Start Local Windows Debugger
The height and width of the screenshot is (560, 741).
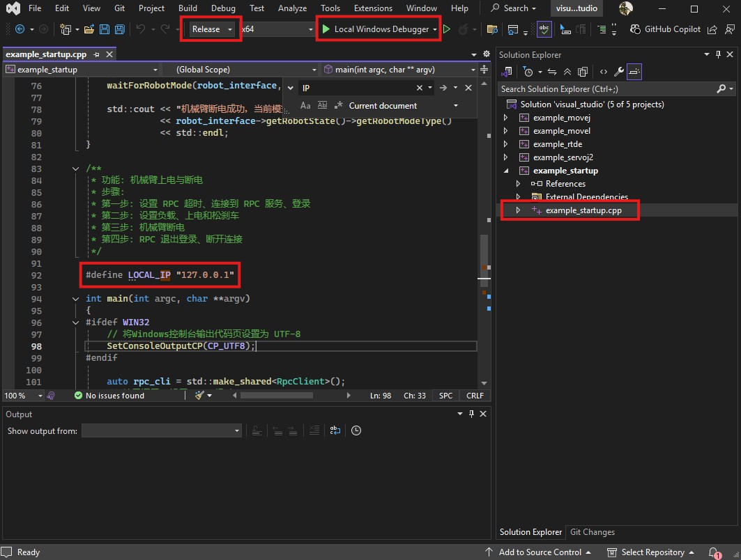coord(376,29)
